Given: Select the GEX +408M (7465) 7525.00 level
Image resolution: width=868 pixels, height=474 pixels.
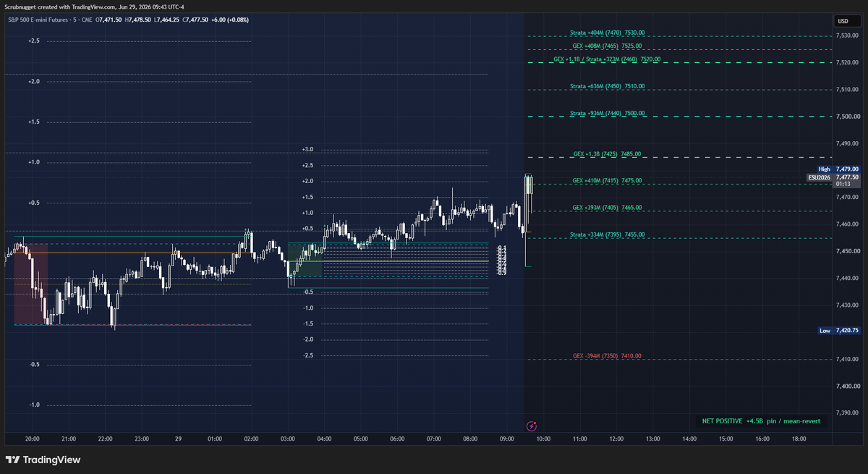Looking at the screenshot, I should click(607, 46).
